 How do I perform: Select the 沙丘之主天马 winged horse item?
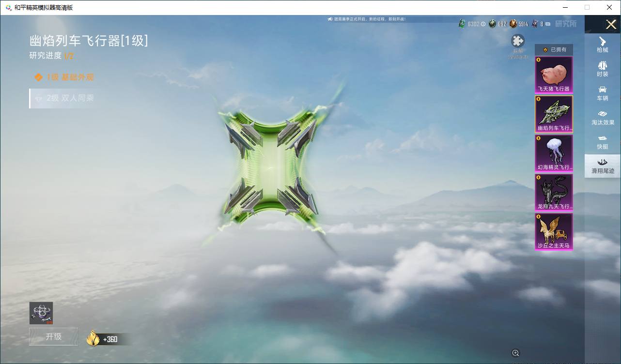tap(554, 232)
